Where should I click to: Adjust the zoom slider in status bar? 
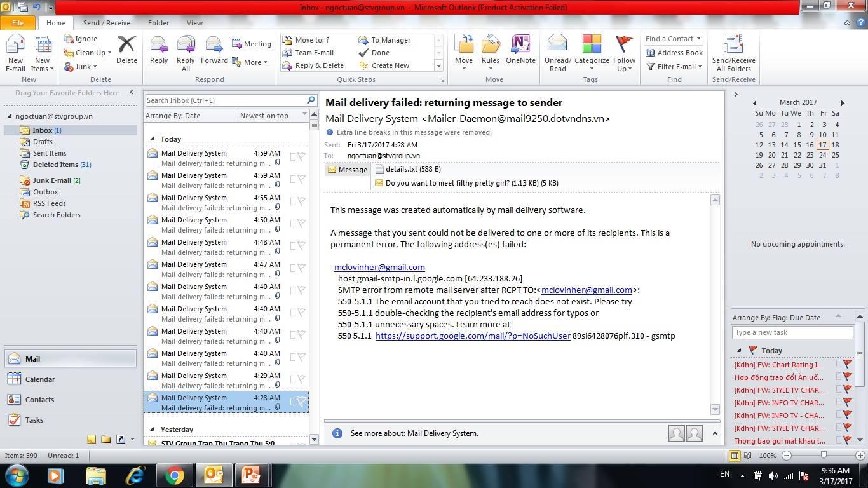(824, 456)
